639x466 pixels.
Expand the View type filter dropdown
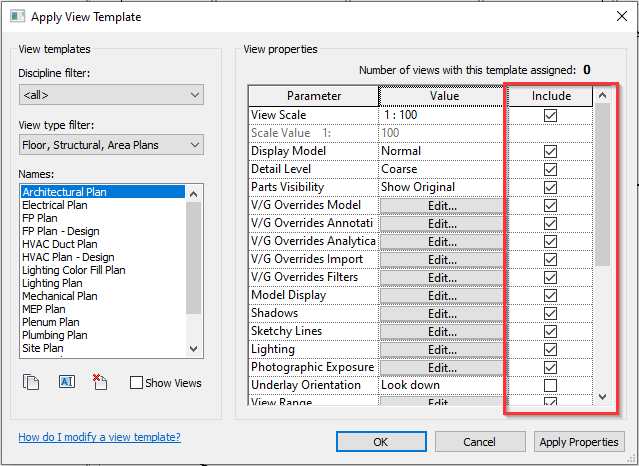[110, 146]
